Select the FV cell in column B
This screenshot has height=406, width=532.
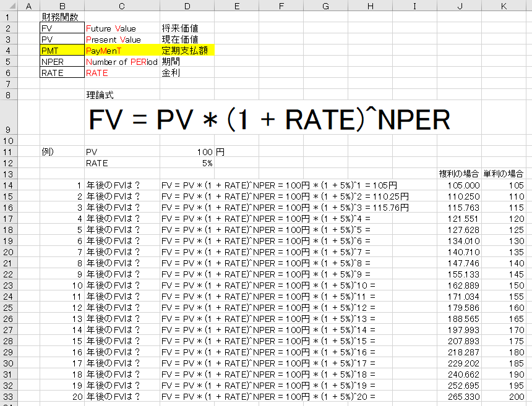[x=62, y=28]
